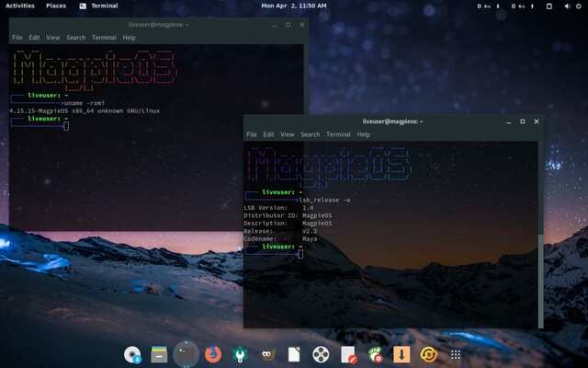Open File menu in the background terminal window
This screenshot has width=588, height=368.
[x=17, y=38]
